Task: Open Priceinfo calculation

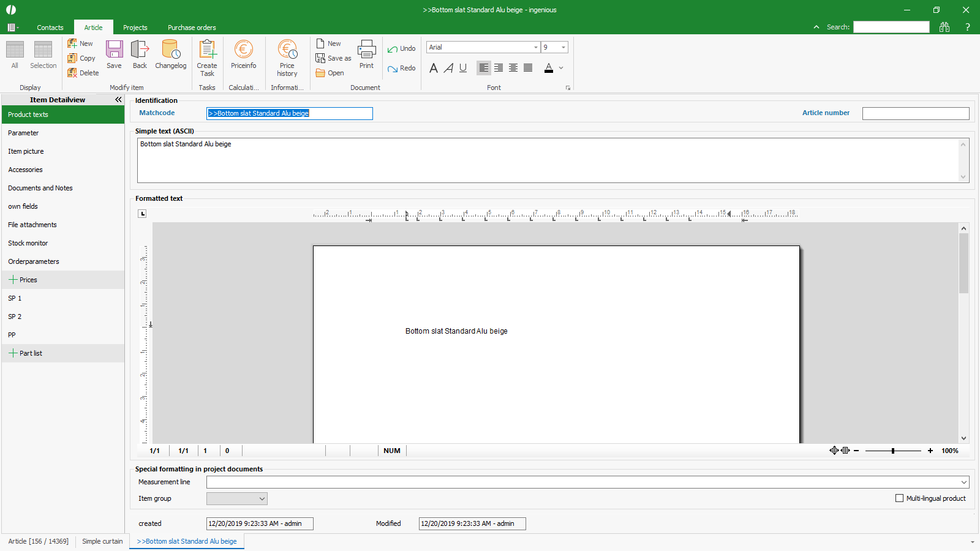Action: coord(243,50)
